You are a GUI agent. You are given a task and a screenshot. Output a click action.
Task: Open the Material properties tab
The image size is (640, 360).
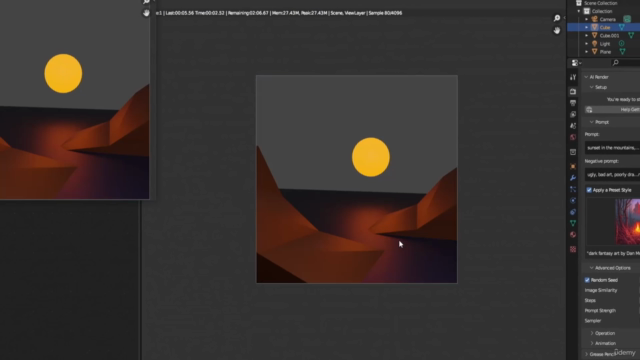573,235
